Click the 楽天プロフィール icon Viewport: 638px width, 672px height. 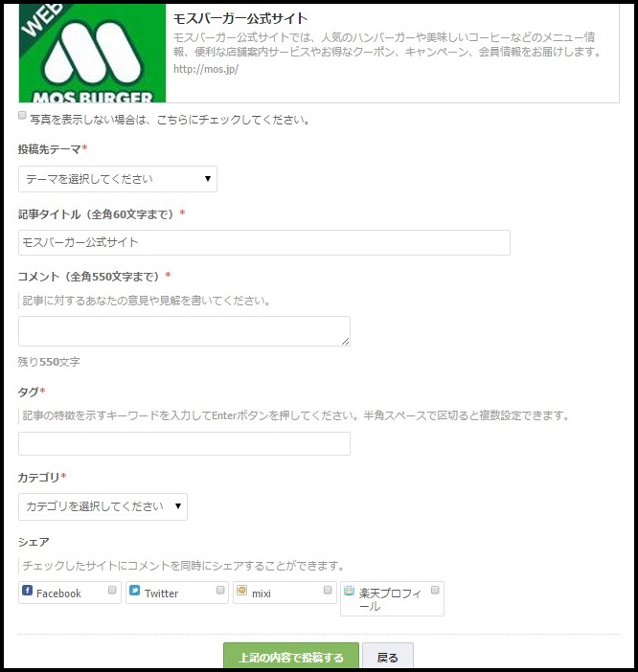coord(349,590)
